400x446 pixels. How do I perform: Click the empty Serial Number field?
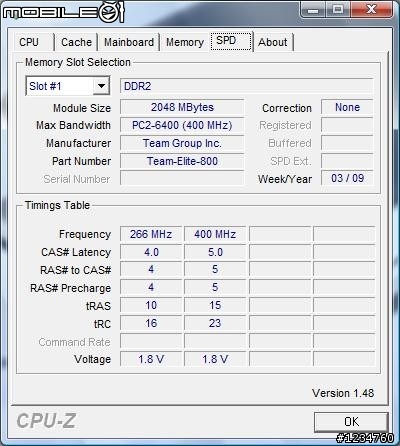coord(182,179)
